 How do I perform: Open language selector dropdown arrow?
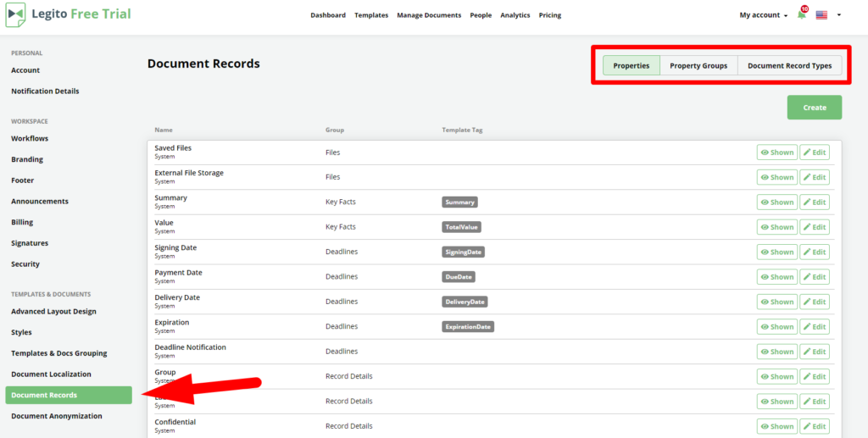pos(838,15)
